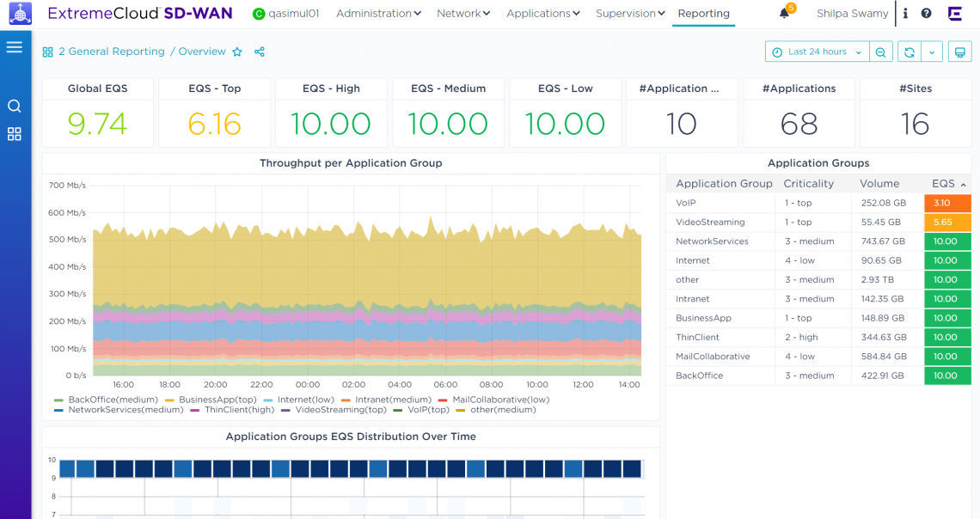
Task: Open the 2 General Reporting breadcrumb link
Action: click(112, 52)
